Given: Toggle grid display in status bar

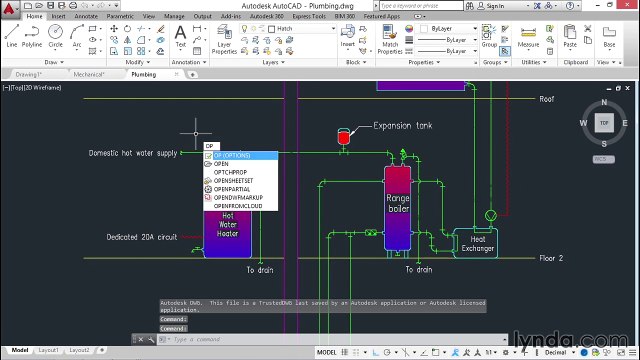Looking at the screenshot, I should [345, 352].
